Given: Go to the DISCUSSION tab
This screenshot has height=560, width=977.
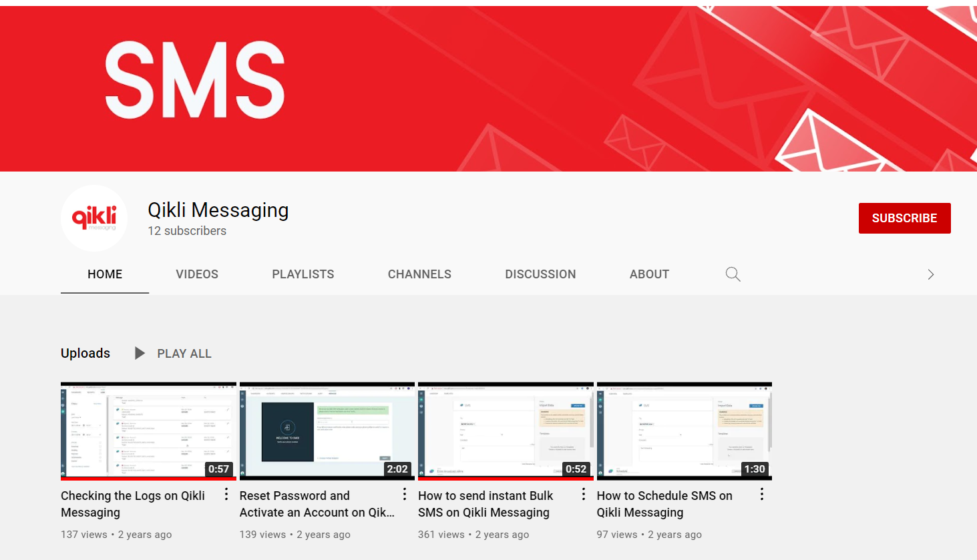Looking at the screenshot, I should point(540,274).
